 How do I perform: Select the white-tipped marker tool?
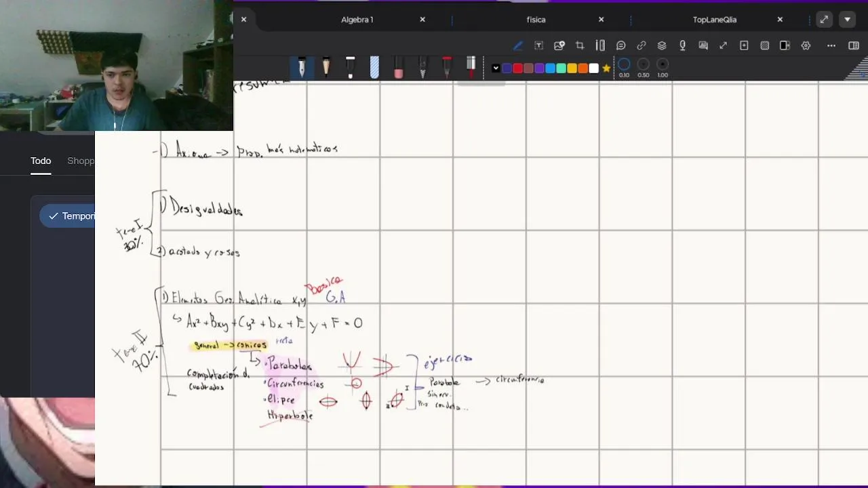click(x=350, y=67)
